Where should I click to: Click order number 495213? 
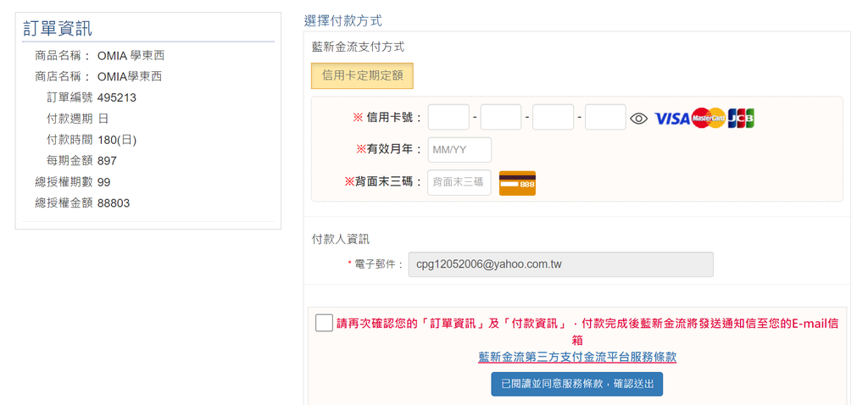click(117, 98)
